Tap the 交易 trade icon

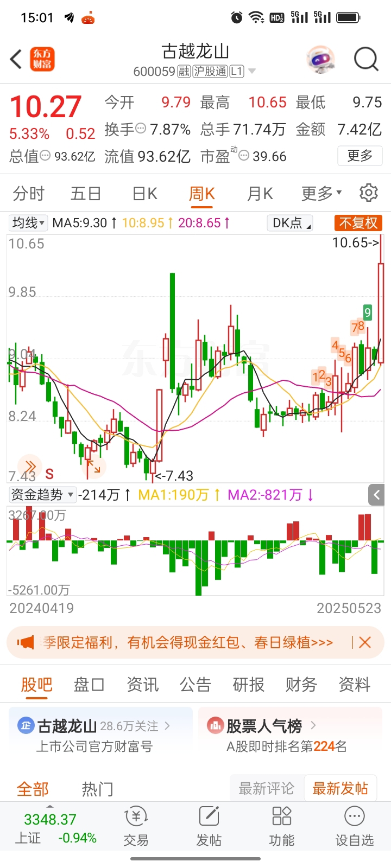[x=136, y=827]
